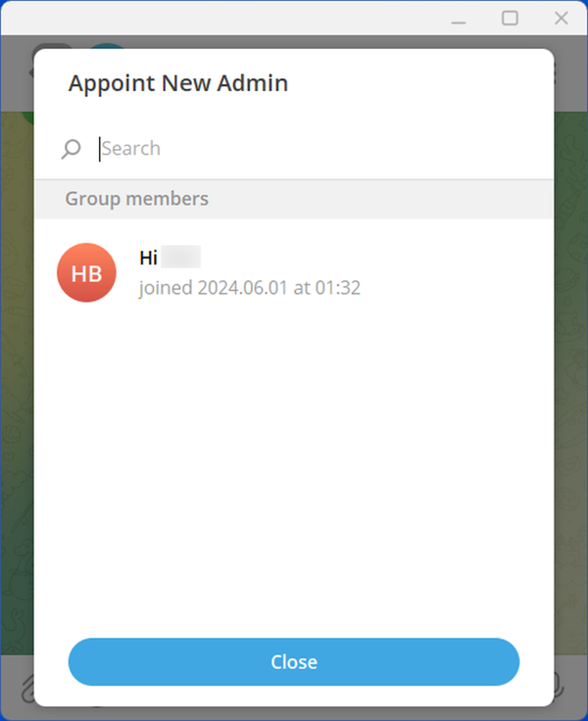
Task: Click the back arrow hidden behind the dialog
Action: tap(31, 72)
